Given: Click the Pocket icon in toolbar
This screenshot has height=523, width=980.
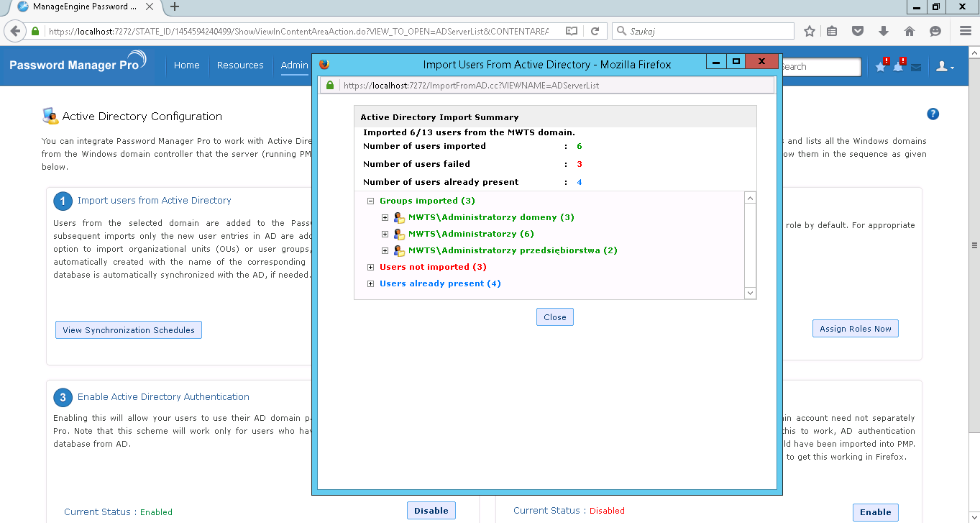Looking at the screenshot, I should pyautogui.click(x=858, y=31).
